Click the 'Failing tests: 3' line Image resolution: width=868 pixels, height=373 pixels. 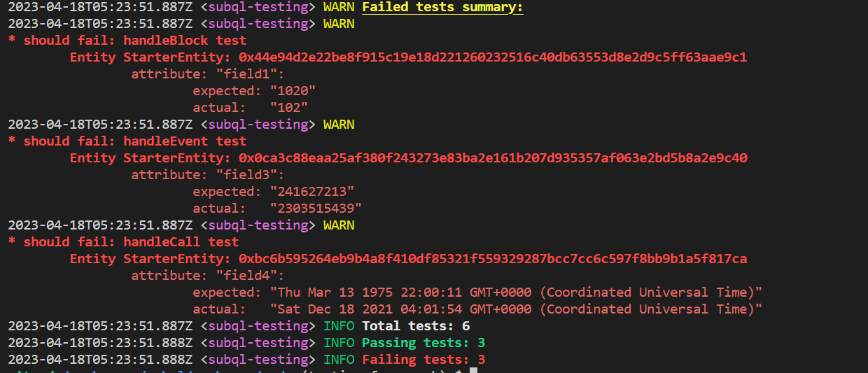point(423,360)
